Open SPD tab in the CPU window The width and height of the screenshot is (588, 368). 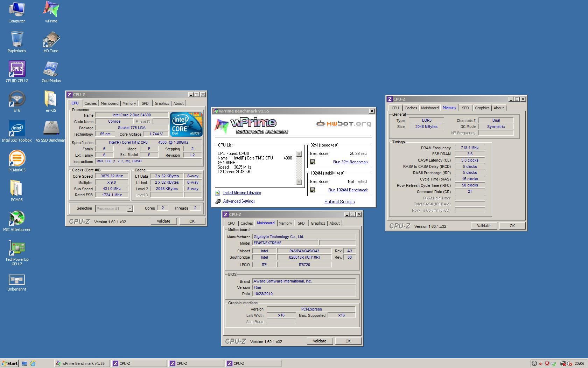pyautogui.click(x=145, y=103)
